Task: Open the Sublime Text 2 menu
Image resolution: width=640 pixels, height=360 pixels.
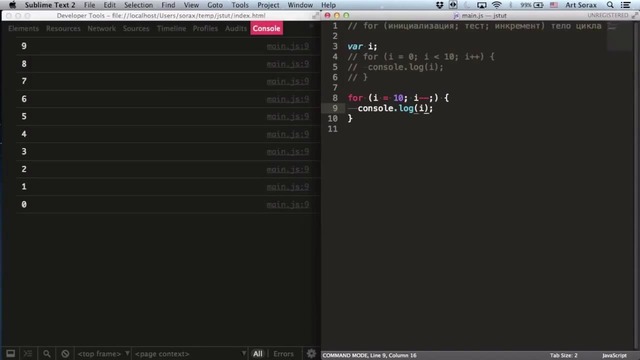Action: 50,5
